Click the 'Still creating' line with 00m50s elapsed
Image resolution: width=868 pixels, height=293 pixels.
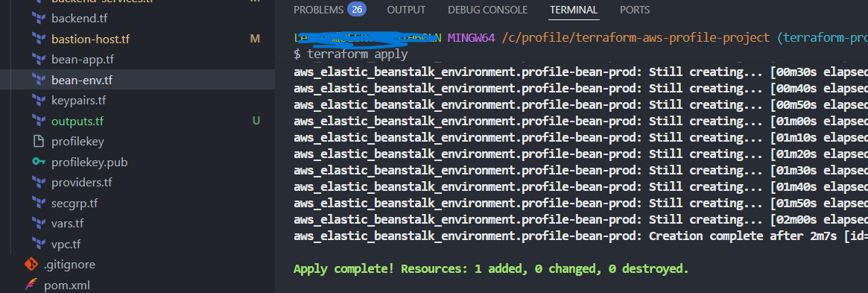coord(580,104)
